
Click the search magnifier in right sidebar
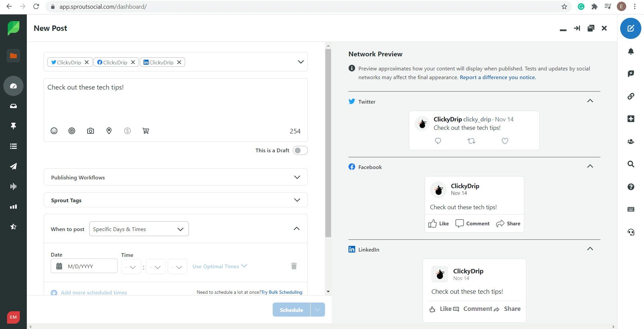pos(631,164)
